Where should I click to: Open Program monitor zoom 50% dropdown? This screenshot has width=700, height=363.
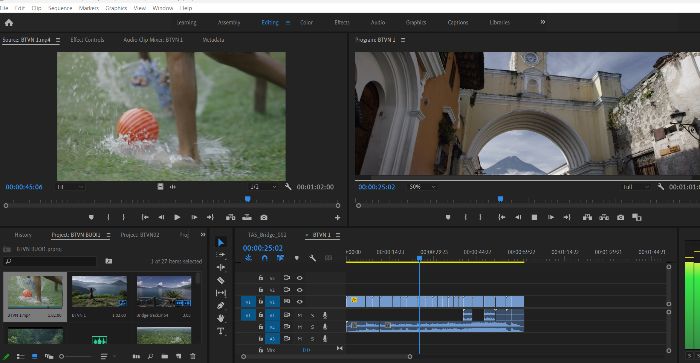click(422, 187)
